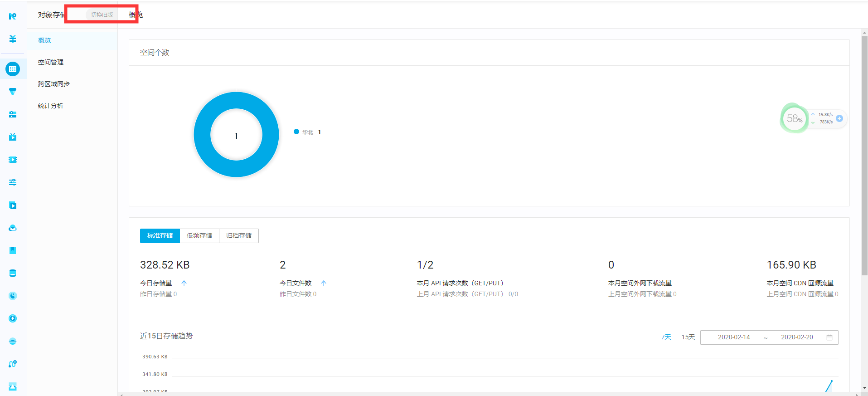This screenshot has height=396, width=868.
Task: Open the funnel-shaped sidebar icon
Action: [13, 92]
